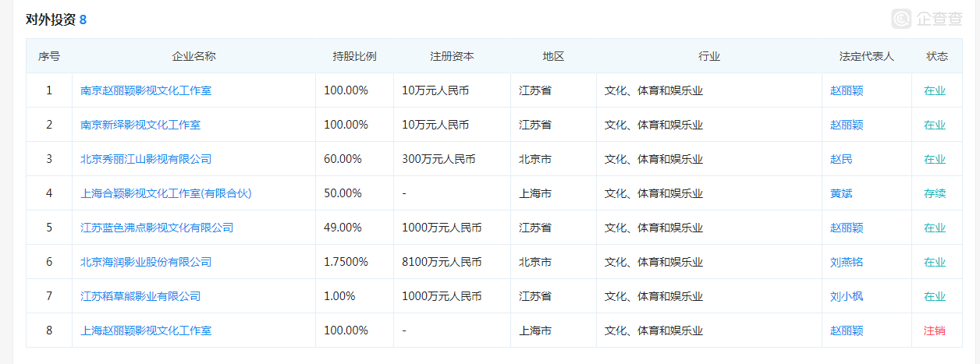This screenshot has width=980, height=364.
Task: Click 北京市 region in 北京海润影业 row
Action: 535,262
